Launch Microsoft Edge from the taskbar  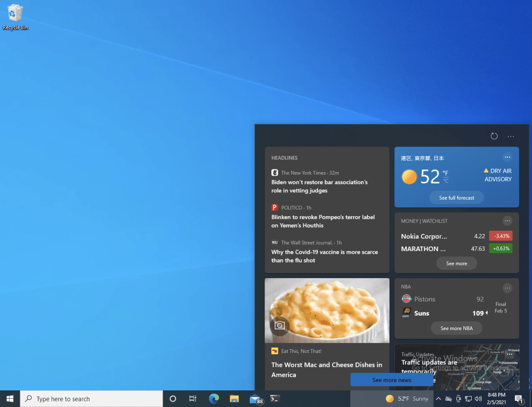coord(214,399)
